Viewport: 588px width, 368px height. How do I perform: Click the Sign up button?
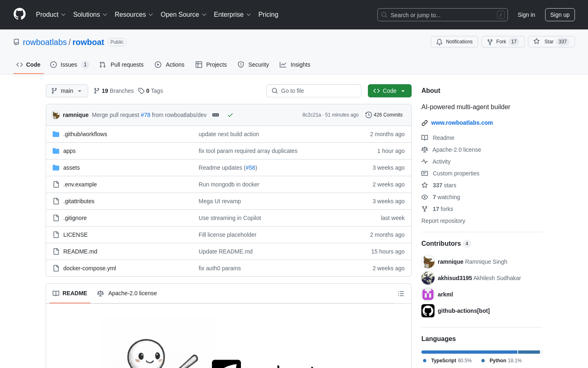pos(560,15)
